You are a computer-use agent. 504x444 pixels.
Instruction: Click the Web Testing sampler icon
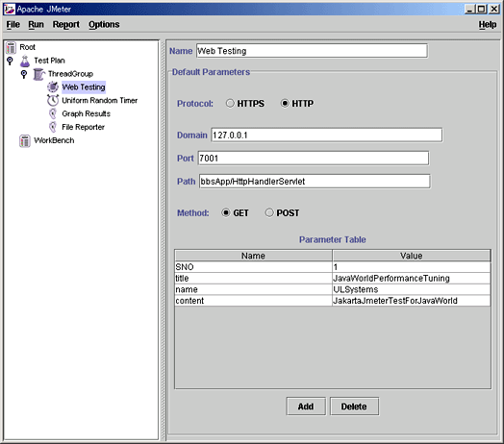point(53,87)
